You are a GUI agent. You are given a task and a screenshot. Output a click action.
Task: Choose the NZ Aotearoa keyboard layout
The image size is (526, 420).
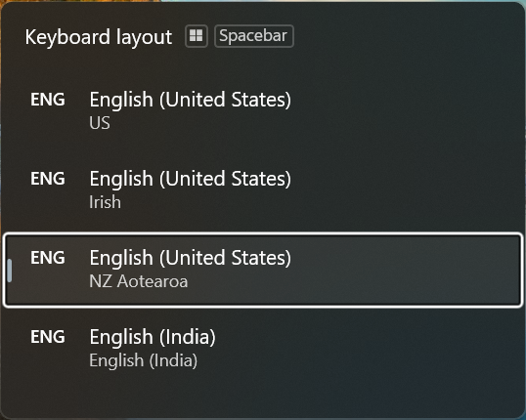(x=263, y=270)
